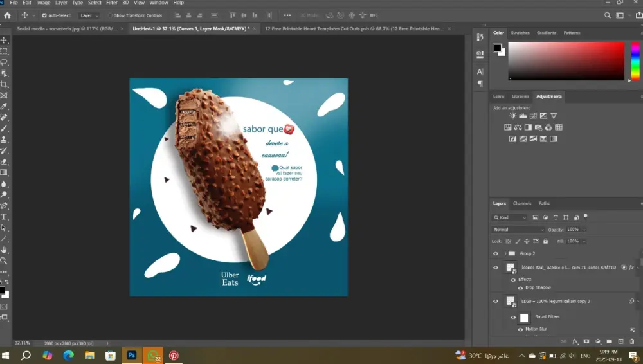
Task: Switch to Social media - sorveteria.jpg document tab
Action: [x=67, y=29]
